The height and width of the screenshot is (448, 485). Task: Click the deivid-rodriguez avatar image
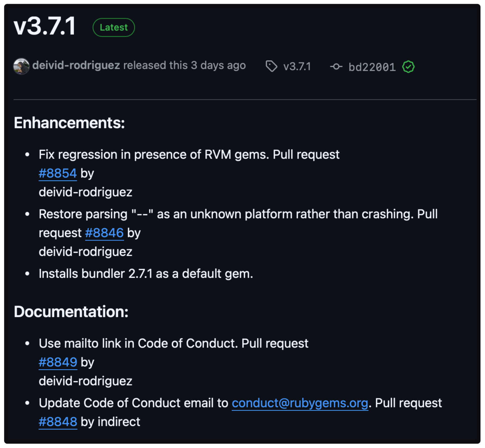click(x=21, y=66)
